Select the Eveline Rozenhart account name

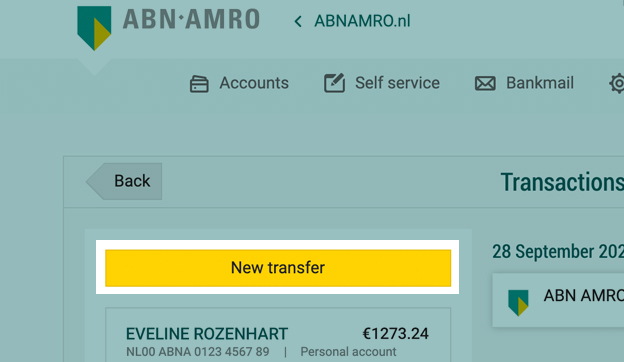click(x=207, y=334)
